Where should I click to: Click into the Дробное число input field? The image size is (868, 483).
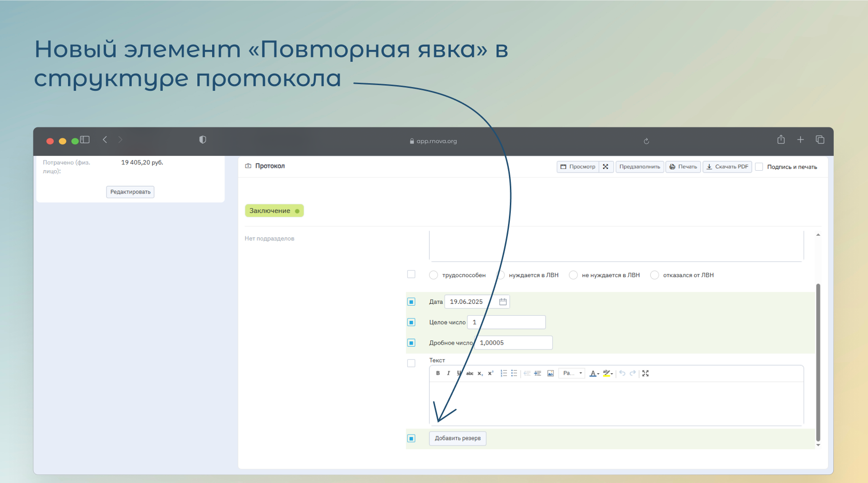tap(514, 343)
